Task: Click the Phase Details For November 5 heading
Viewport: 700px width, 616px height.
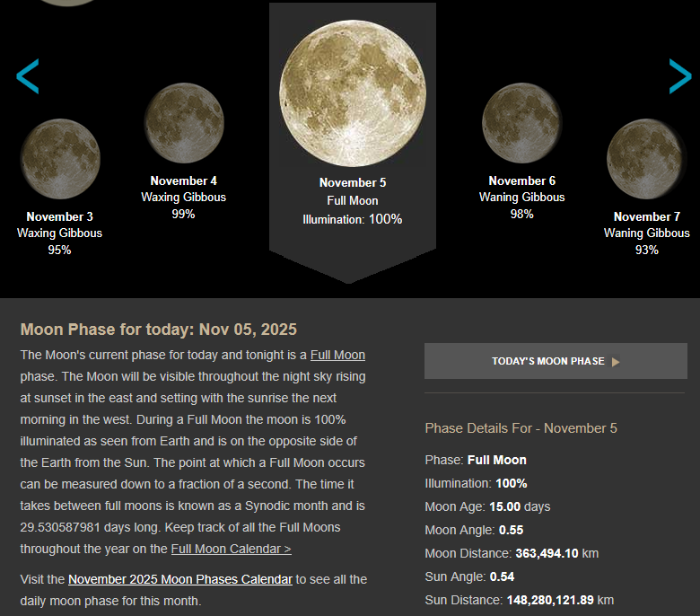Action: pyautogui.click(x=521, y=428)
